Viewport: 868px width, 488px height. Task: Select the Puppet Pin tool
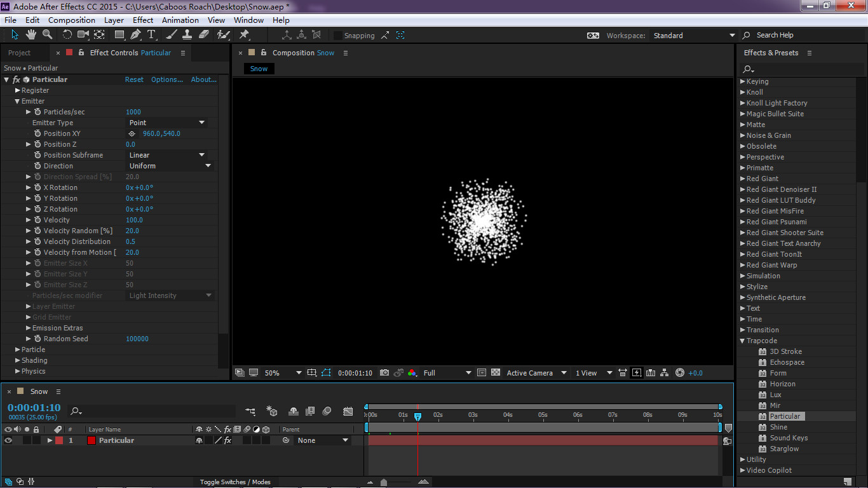coord(244,35)
